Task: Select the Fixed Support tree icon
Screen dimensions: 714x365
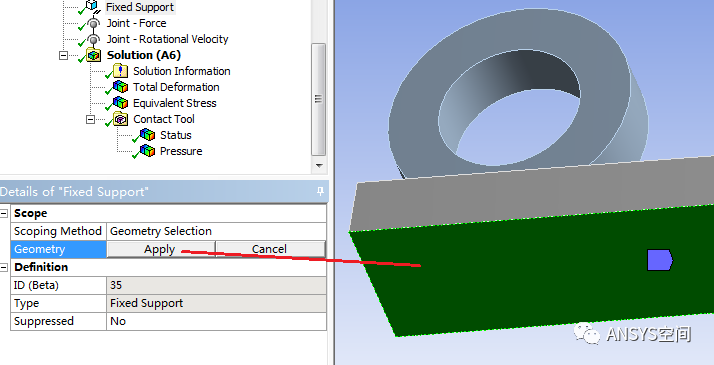Action: point(92,6)
